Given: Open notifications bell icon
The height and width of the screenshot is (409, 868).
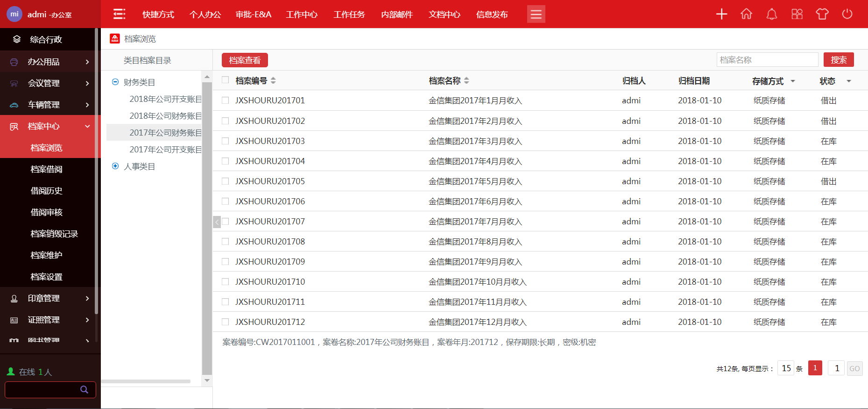Looking at the screenshot, I should tap(771, 14).
